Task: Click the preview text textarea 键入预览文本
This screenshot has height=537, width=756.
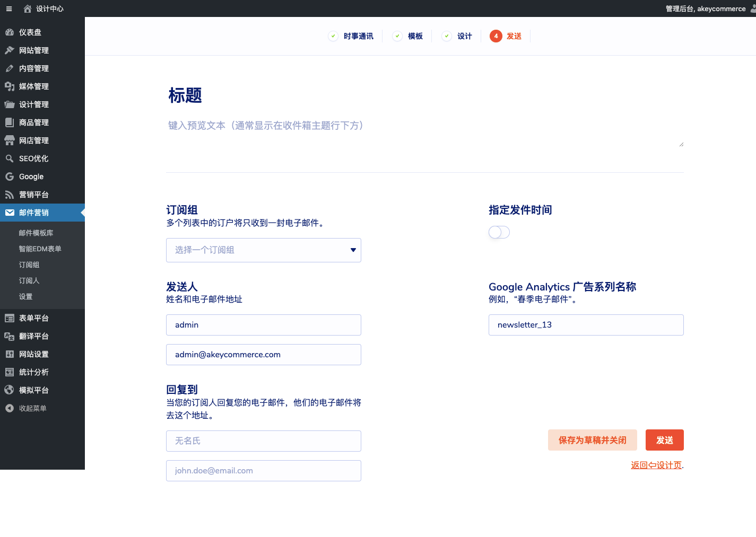Action: coord(424,131)
